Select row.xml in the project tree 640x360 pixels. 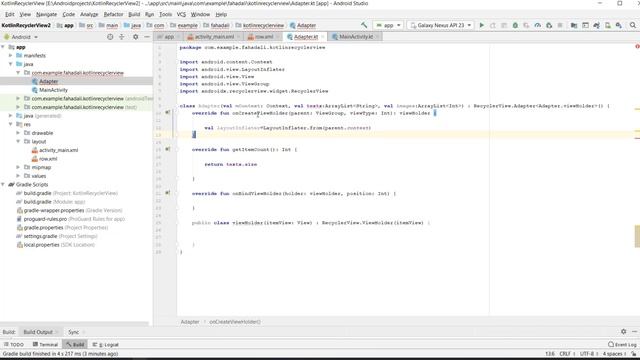[48, 158]
